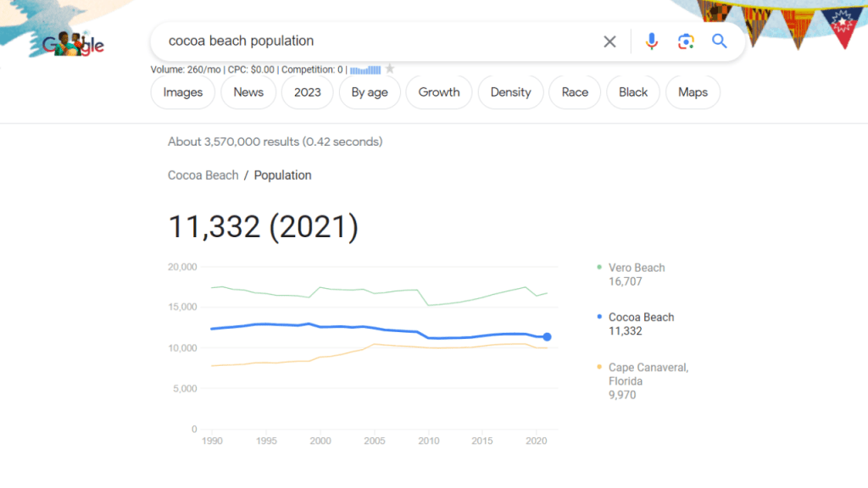
Task: Open the Population breadcrumb link
Action: 282,175
